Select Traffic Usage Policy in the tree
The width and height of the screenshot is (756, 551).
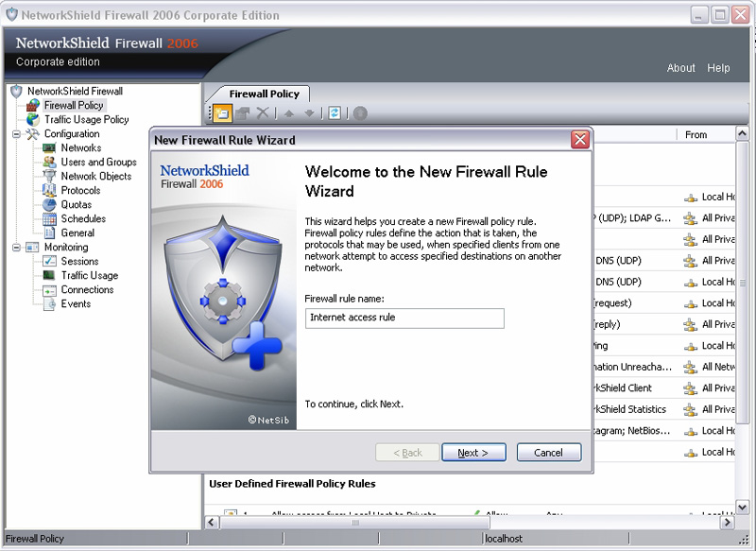pyautogui.click(x=86, y=119)
